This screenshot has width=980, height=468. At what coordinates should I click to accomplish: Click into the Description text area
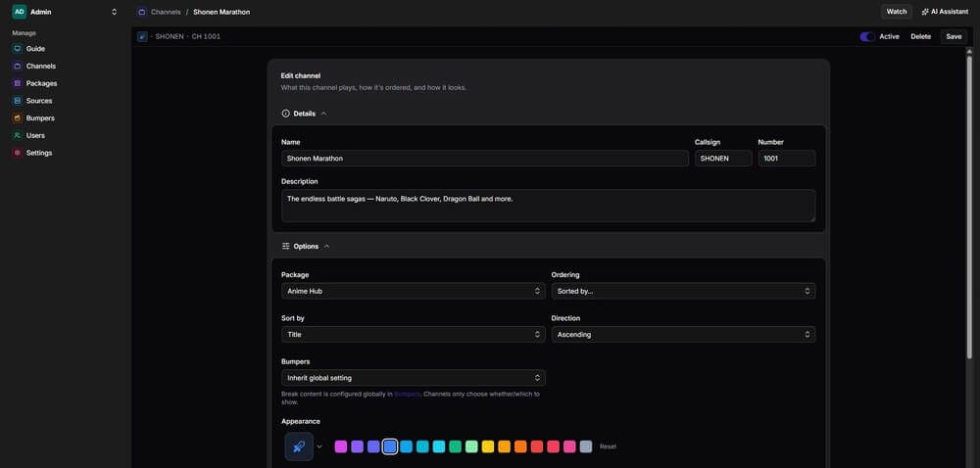coord(548,206)
